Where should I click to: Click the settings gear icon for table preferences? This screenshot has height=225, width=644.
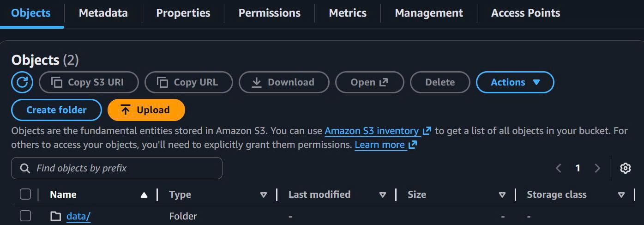(x=626, y=168)
